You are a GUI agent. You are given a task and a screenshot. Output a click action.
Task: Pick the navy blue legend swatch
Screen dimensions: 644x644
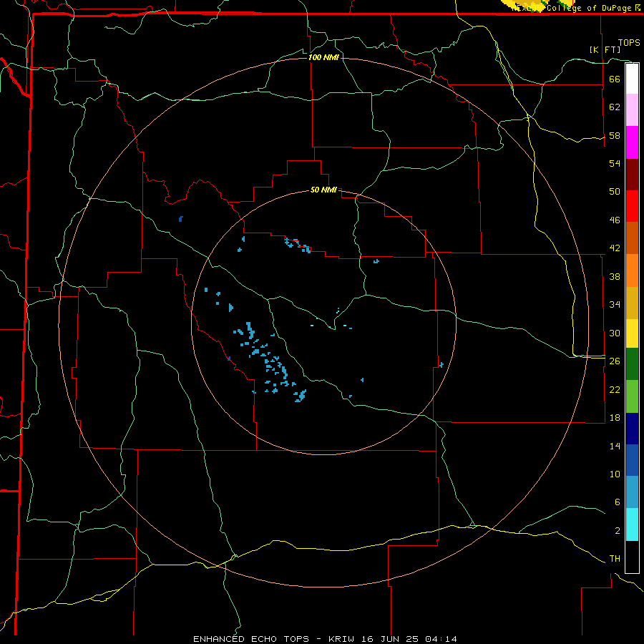pos(632,429)
